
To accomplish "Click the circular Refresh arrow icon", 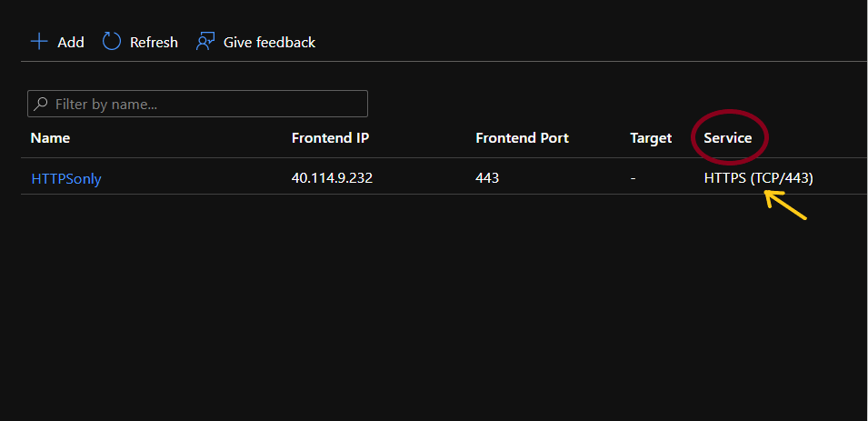I will 112,42.
